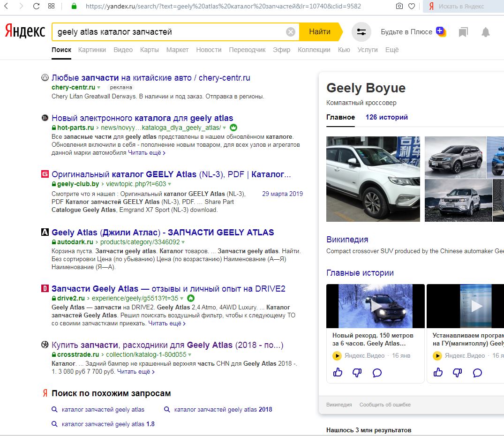Image resolution: width=504 pixels, height=436 pixels.
Task: Dislike the 'Устанавливаем програм' story
Action: (458, 373)
